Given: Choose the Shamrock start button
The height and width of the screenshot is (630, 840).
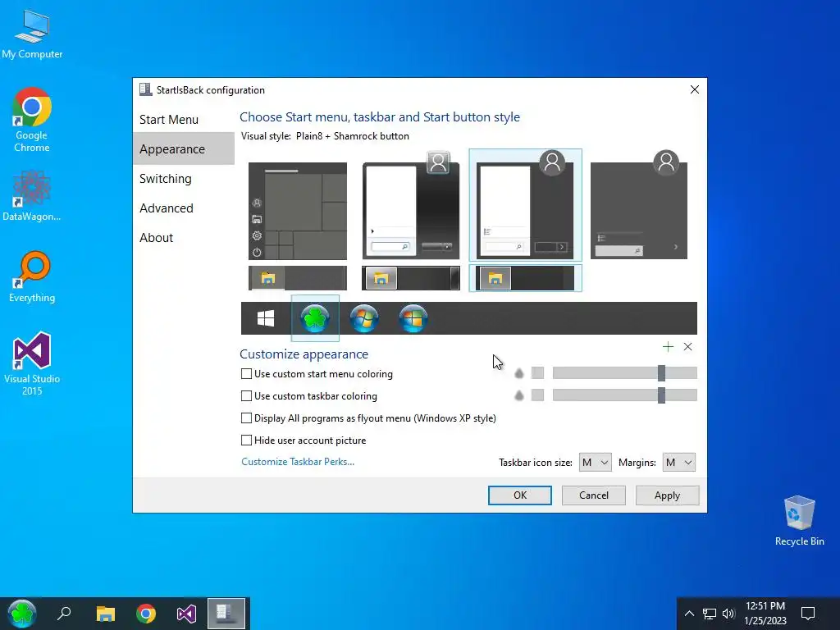Looking at the screenshot, I should point(315,318).
